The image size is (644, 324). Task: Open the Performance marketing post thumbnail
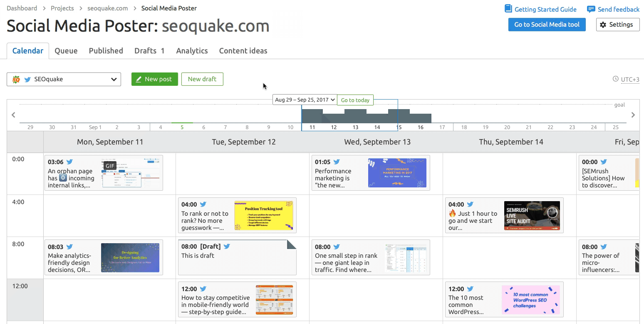pyautogui.click(x=397, y=172)
